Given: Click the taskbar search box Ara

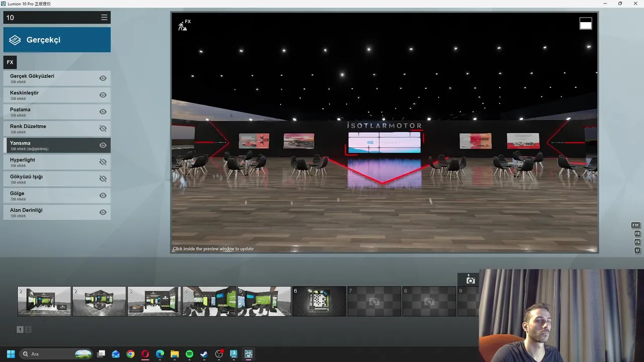Looking at the screenshot, I should [56, 354].
